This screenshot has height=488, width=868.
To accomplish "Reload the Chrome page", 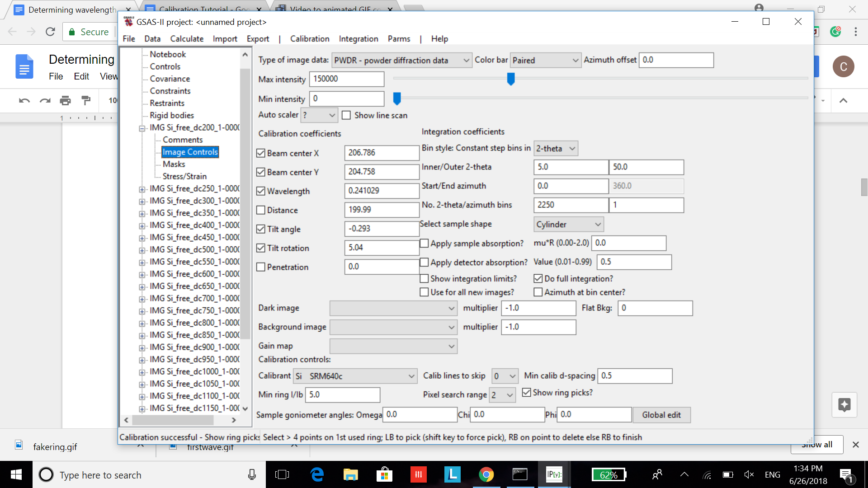I will tap(50, 32).
